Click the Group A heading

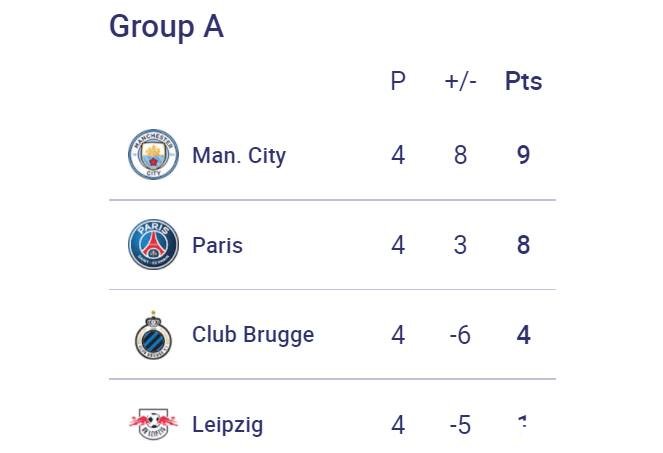pos(166,27)
